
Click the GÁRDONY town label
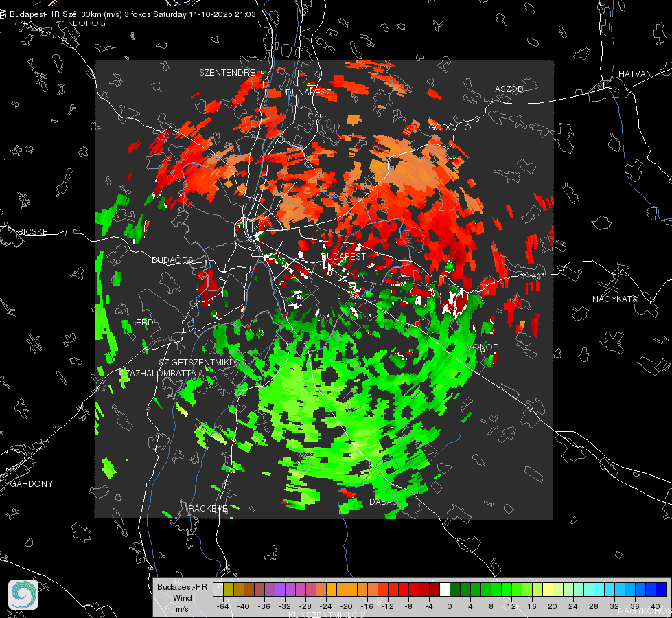[32, 484]
